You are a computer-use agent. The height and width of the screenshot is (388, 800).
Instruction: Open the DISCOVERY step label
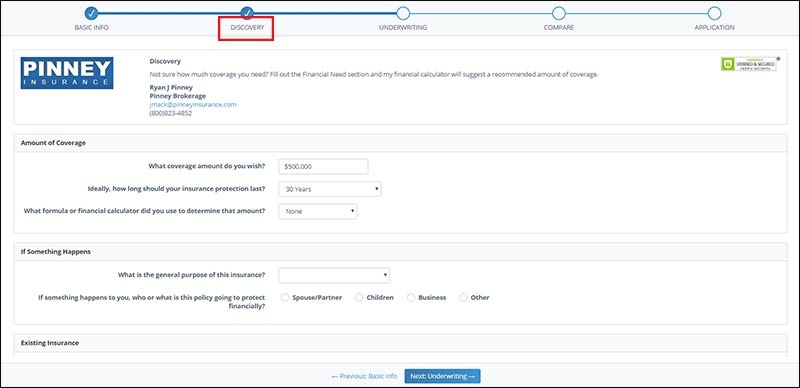247,28
